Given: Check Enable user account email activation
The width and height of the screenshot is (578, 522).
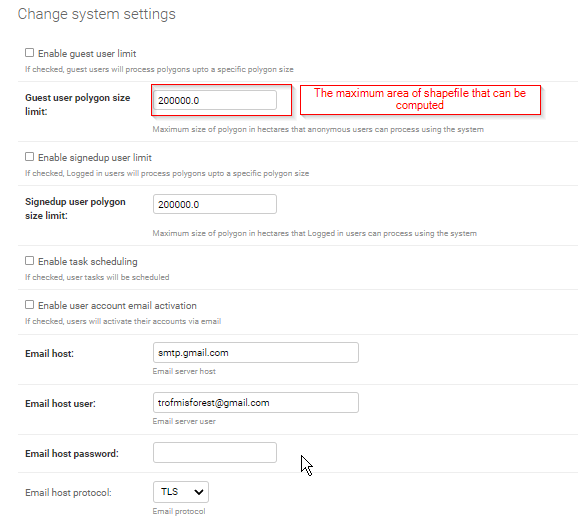Looking at the screenshot, I should pyautogui.click(x=29, y=304).
